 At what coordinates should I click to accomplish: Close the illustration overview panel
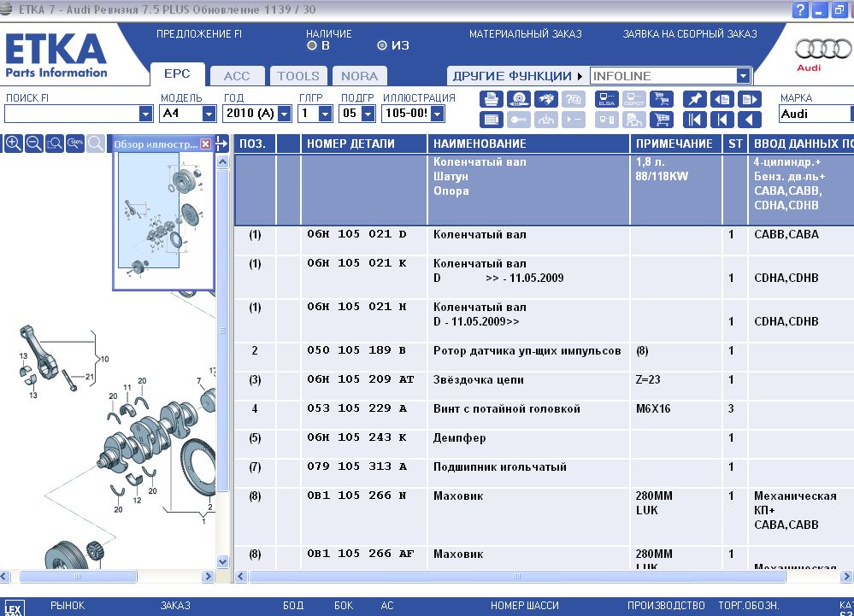click(x=205, y=144)
